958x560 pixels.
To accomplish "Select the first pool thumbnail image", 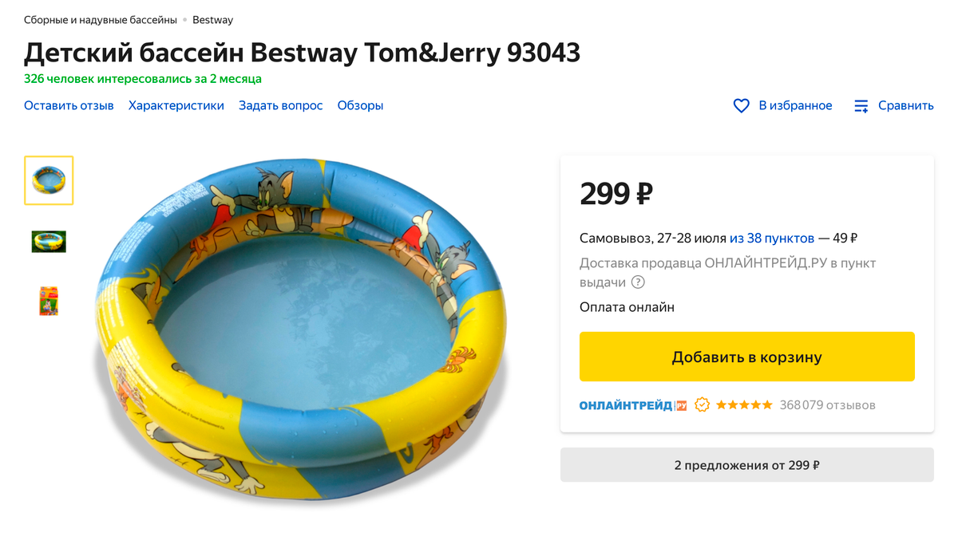I will click(49, 180).
